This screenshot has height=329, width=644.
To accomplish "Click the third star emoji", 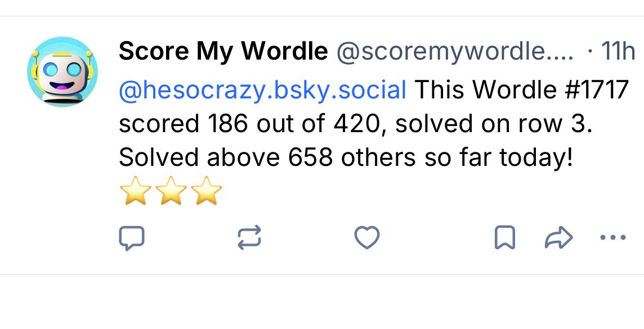I will point(207,191).
